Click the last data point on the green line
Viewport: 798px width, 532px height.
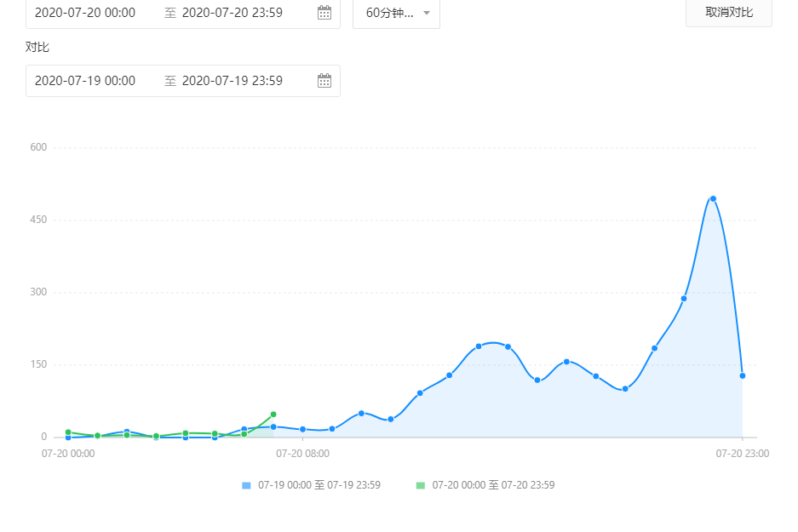pos(273,415)
